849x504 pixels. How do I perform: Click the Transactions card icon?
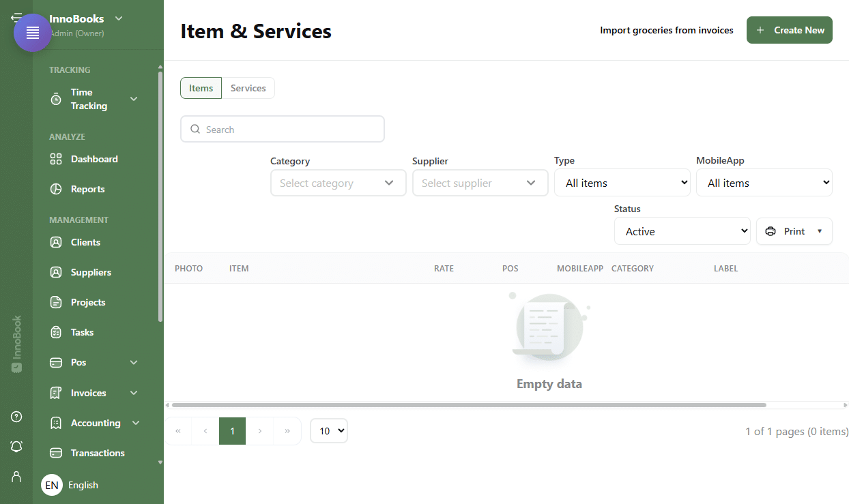tap(56, 453)
